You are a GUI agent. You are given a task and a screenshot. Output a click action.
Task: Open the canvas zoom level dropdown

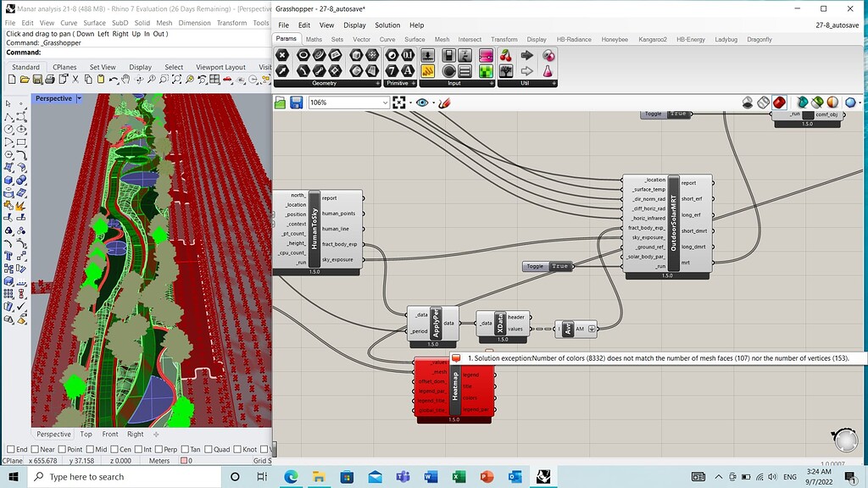point(384,103)
